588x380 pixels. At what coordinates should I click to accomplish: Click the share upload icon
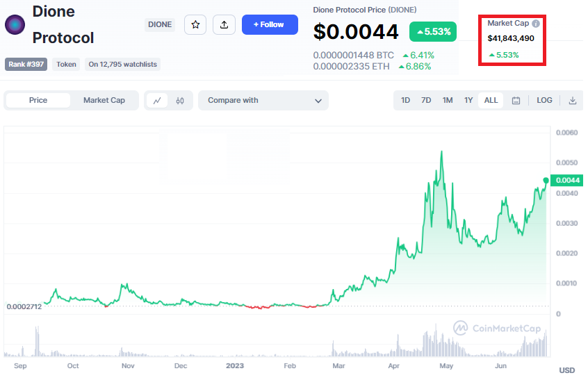pos(224,25)
